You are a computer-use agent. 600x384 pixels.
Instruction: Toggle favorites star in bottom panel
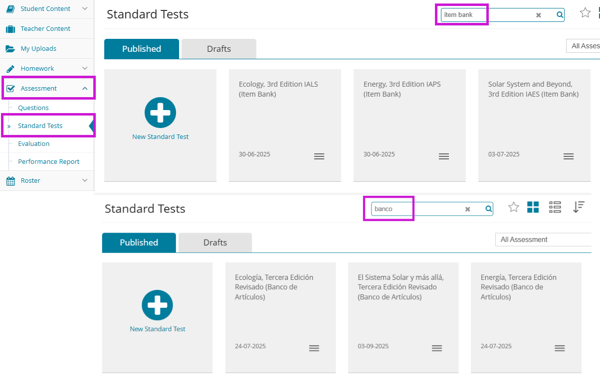pos(514,207)
